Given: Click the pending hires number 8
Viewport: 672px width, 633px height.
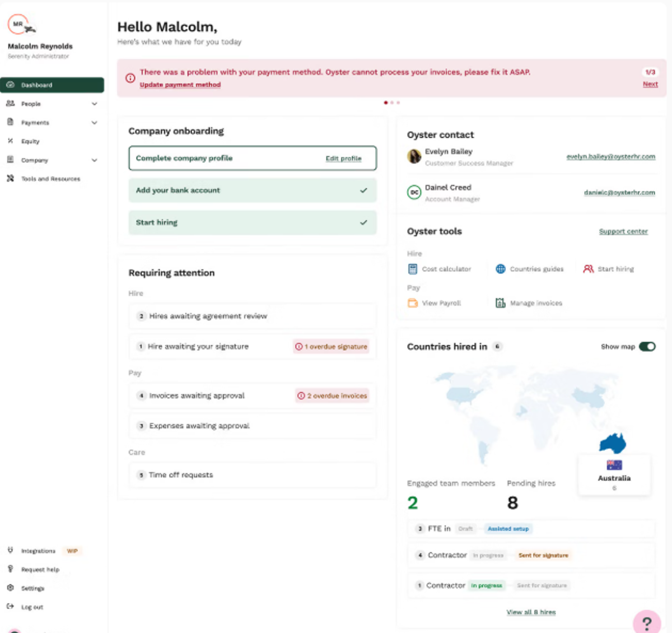Looking at the screenshot, I should pyautogui.click(x=512, y=502).
